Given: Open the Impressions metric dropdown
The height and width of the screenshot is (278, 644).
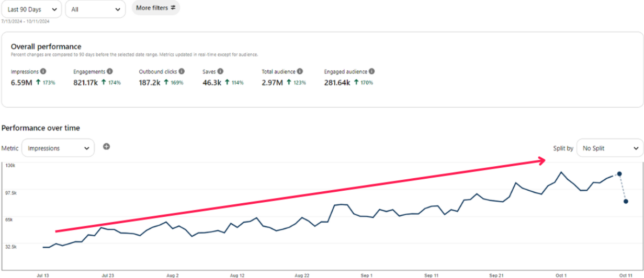Looking at the screenshot, I should 58,148.
